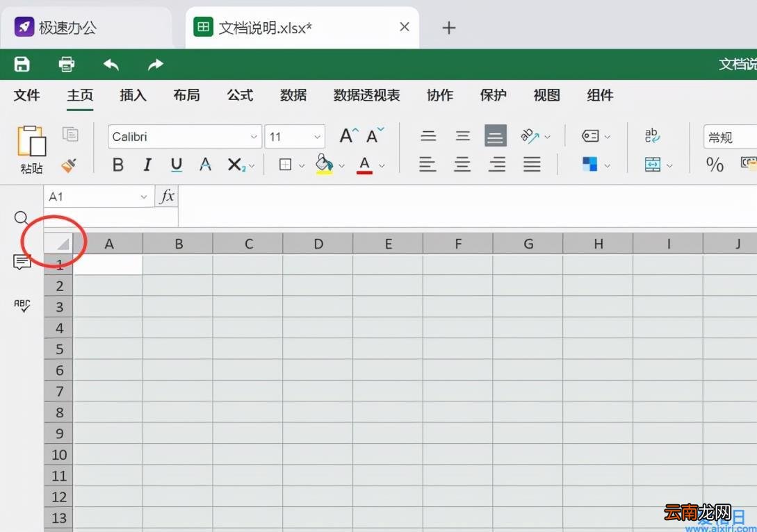757x532 pixels.
Task: Open the 插入 tab
Action: click(133, 95)
